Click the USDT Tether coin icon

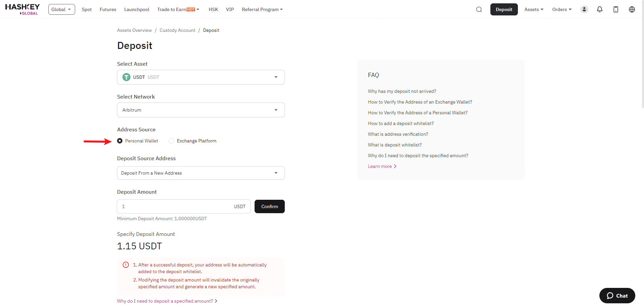126,77
